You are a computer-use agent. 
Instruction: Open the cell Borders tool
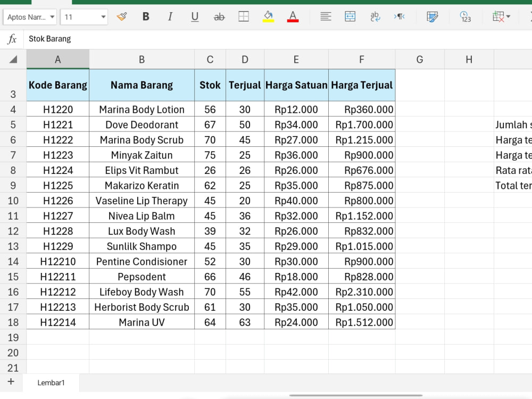pos(244,16)
